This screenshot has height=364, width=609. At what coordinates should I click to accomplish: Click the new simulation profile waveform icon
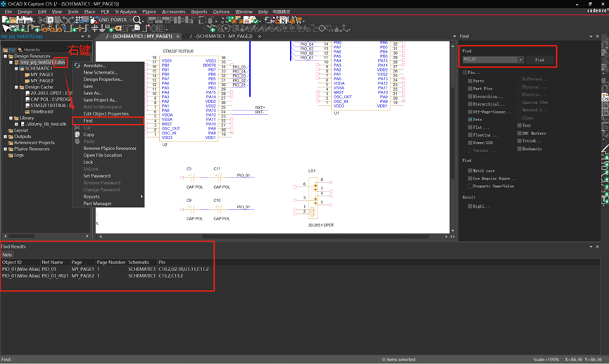tap(211, 27)
